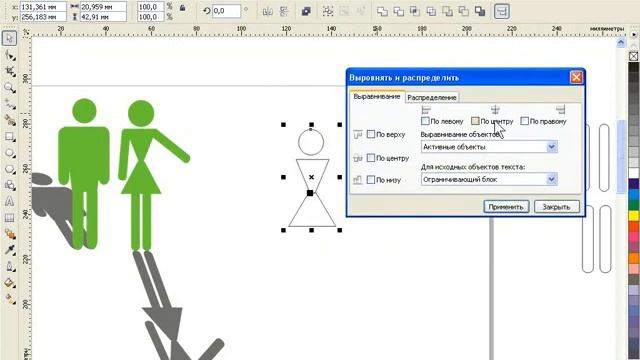Pick the black palette swatch
Image resolution: width=640 pixels, height=360 pixels.
coord(633,68)
